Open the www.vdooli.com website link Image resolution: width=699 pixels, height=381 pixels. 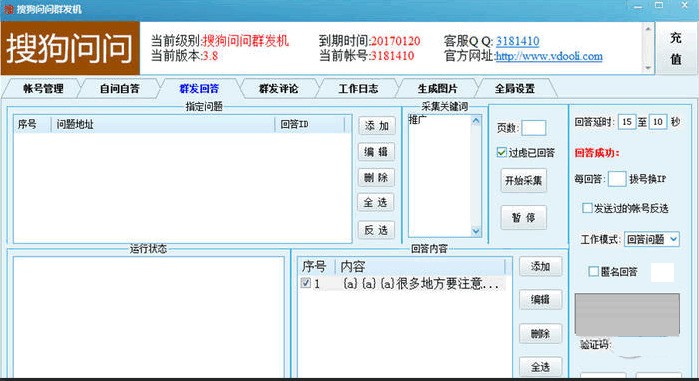tap(549, 56)
